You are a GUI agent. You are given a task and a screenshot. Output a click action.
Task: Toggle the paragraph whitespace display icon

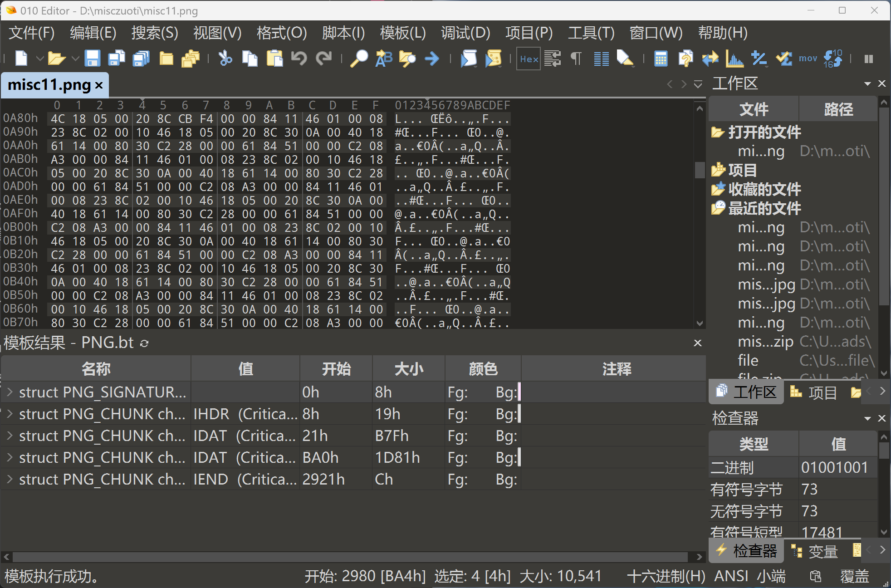pyautogui.click(x=576, y=59)
